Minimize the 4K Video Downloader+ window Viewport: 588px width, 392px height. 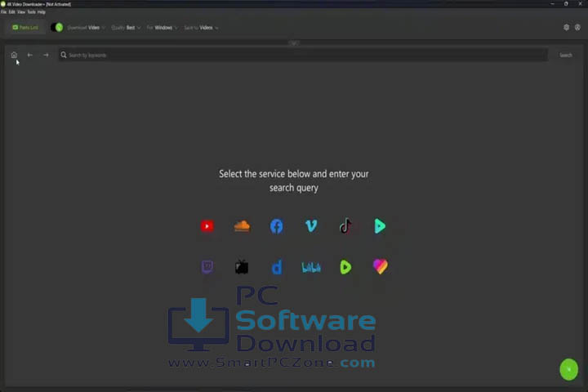[552, 4]
